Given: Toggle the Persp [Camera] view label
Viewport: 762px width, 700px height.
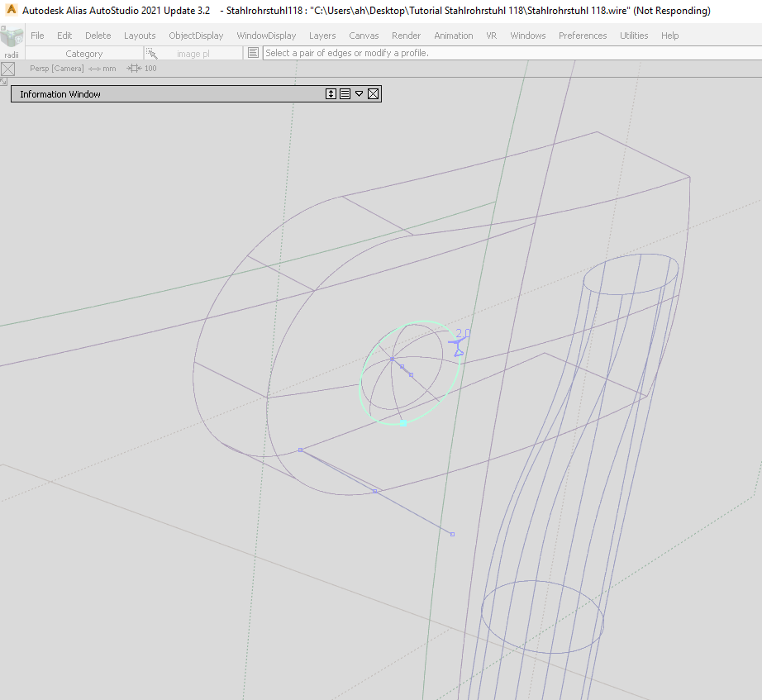Looking at the screenshot, I should (x=56, y=68).
